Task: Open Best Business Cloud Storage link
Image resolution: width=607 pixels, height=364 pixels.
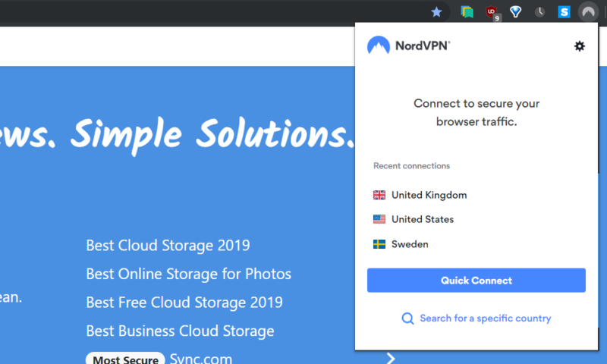Action: (180, 331)
